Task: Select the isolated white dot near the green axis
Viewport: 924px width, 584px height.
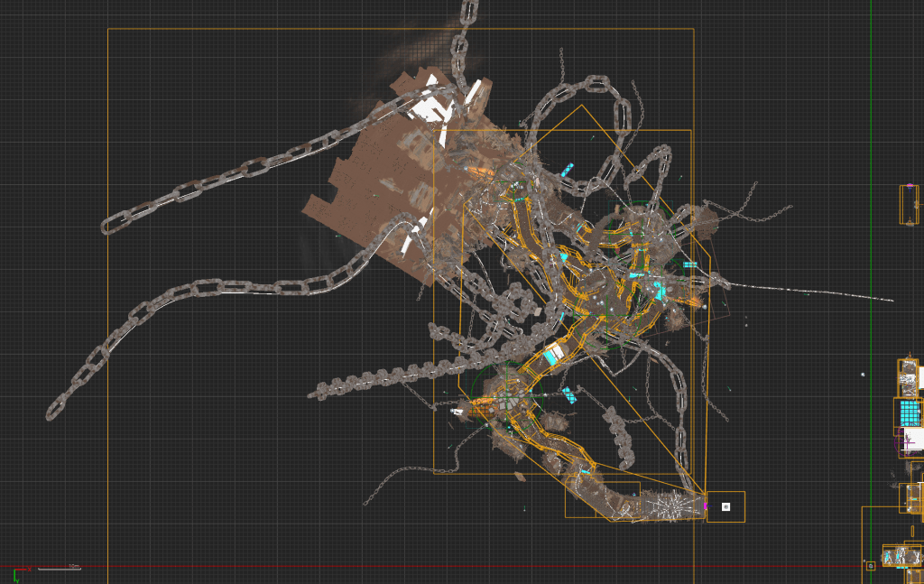Action: pyautogui.click(x=863, y=374)
